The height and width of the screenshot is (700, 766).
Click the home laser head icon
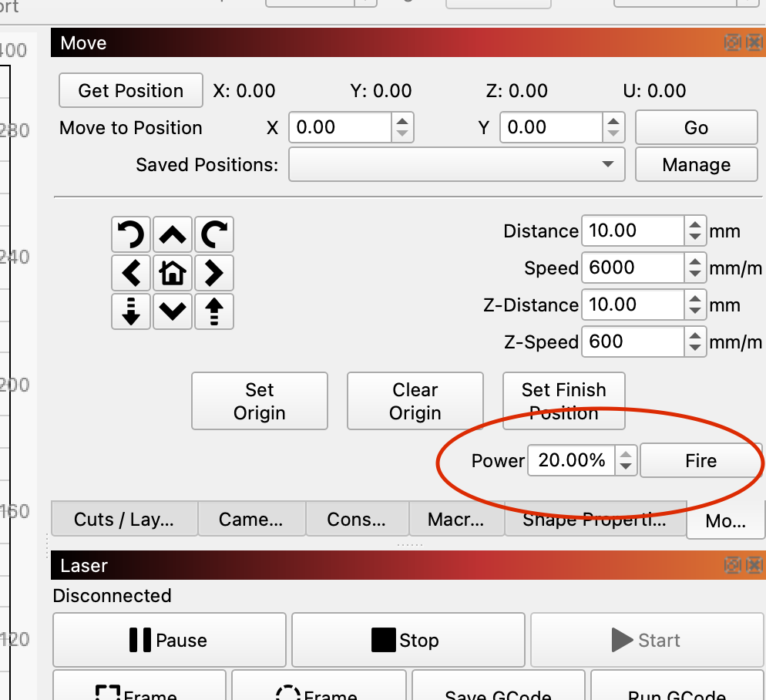pos(173,272)
